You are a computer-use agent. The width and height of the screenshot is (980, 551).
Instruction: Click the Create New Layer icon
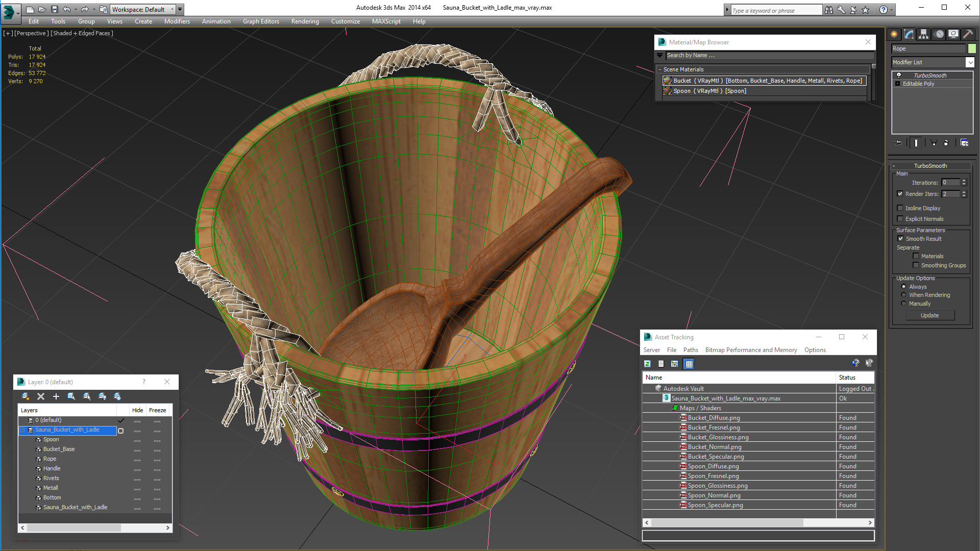click(x=26, y=396)
